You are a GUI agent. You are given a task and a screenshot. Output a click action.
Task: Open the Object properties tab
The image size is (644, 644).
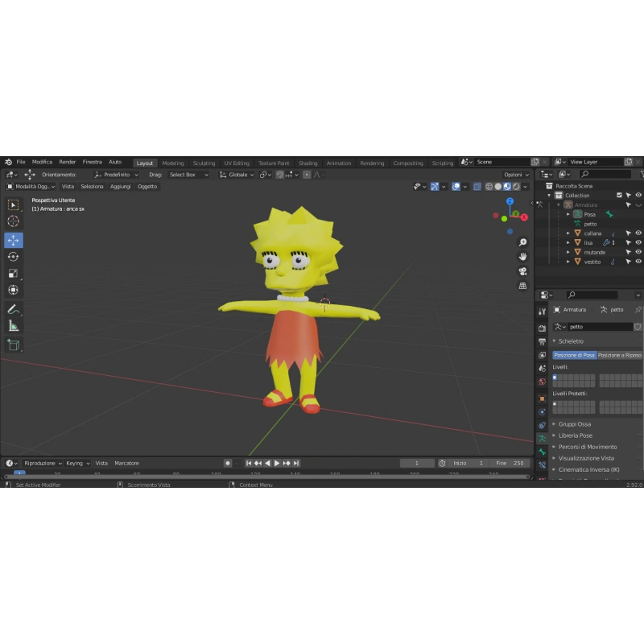(x=542, y=398)
